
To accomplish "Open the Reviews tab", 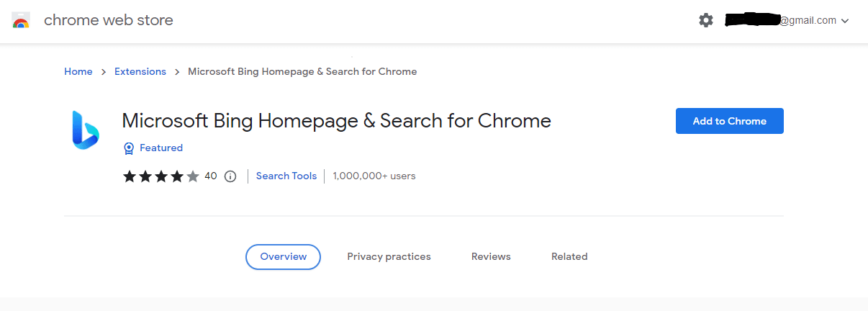I will click(x=491, y=257).
